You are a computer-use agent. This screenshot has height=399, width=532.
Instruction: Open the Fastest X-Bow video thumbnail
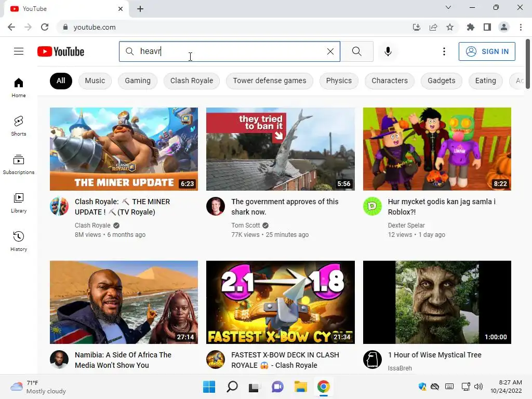pos(280,302)
